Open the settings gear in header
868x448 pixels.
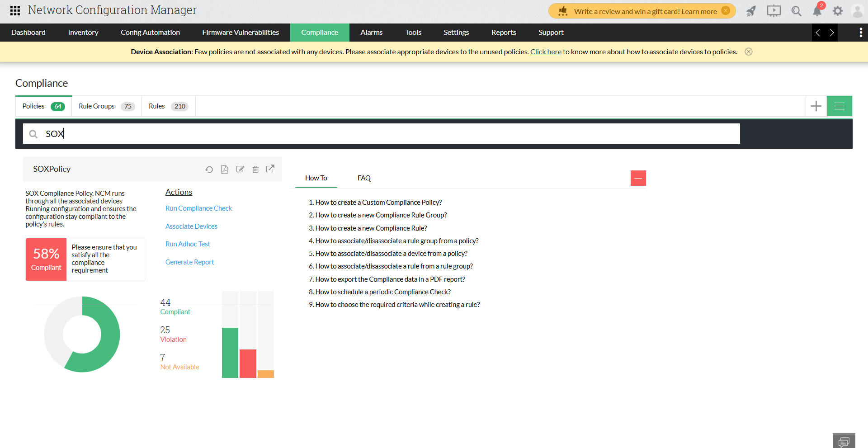click(x=838, y=11)
